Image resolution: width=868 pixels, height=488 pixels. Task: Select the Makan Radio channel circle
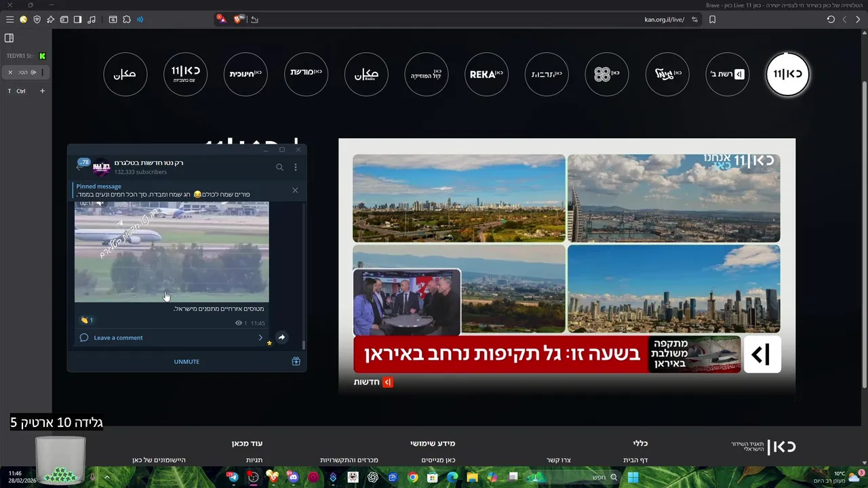pos(366,75)
